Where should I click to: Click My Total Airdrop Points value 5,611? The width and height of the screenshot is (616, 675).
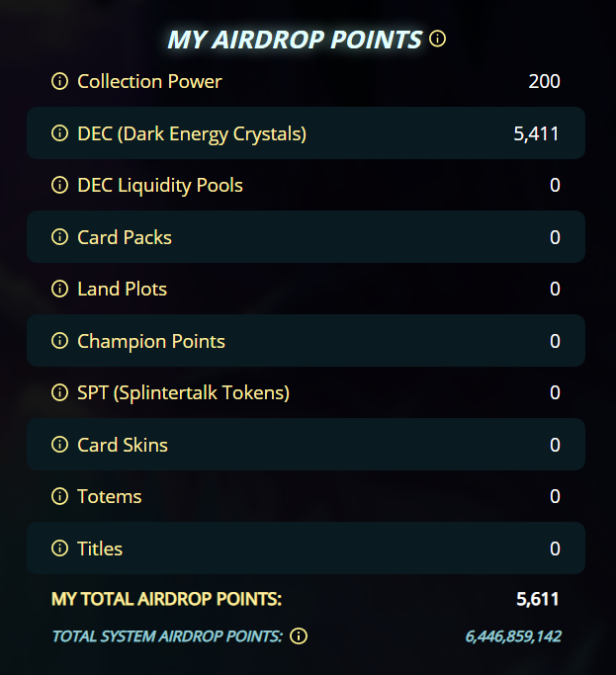(538, 599)
